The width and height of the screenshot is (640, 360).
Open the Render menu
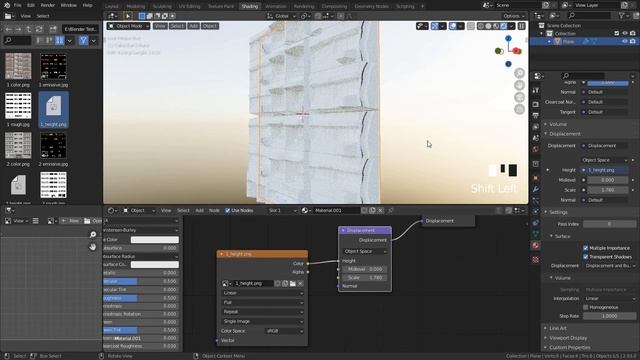[48, 5]
